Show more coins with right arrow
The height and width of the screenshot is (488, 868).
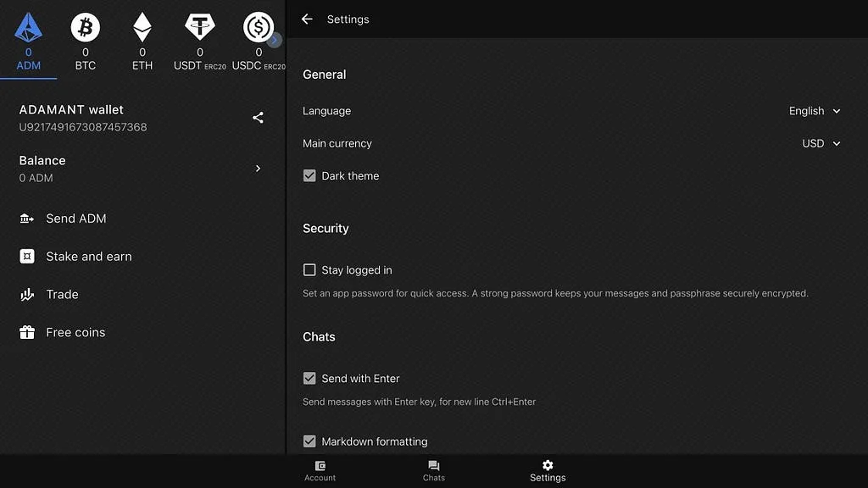pyautogui.click(x=275, y=40)
